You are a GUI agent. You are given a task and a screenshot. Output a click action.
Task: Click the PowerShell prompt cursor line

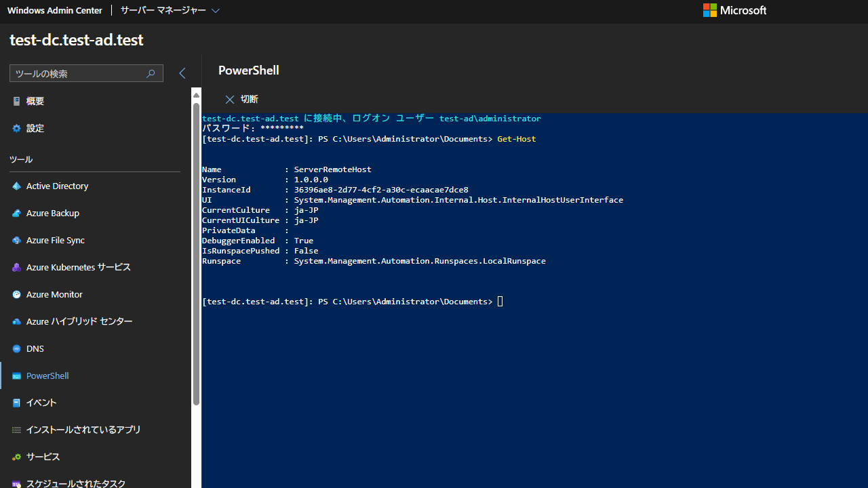(353, 302)
